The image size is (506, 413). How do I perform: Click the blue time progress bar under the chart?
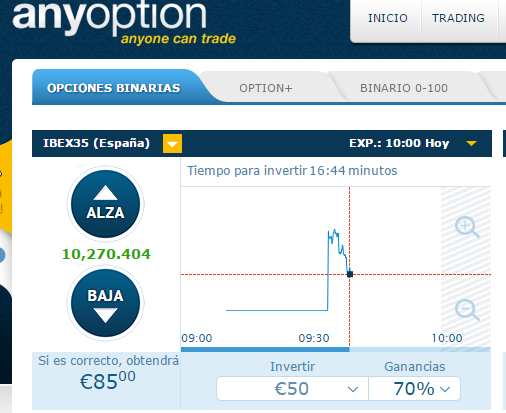click(x=265, y=349)
